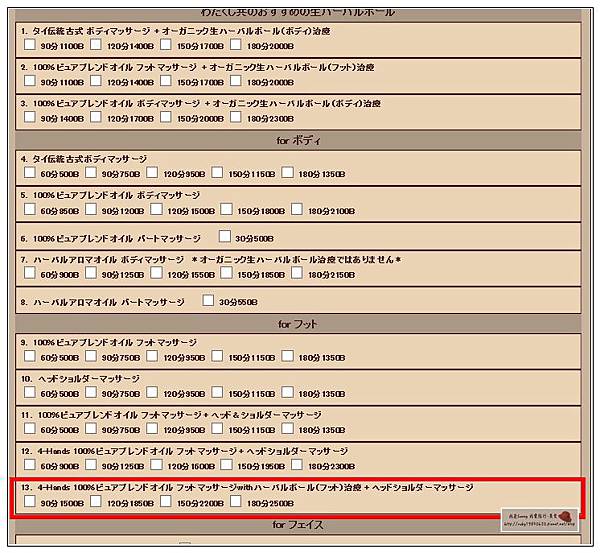Select 90分 1250B under item 7

[x=91, y=273]
